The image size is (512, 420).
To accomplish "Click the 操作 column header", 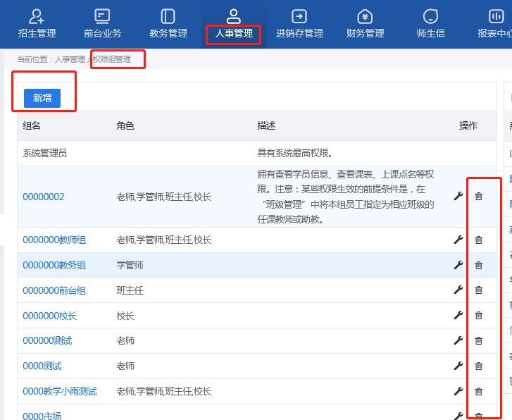I will point(468,125).
